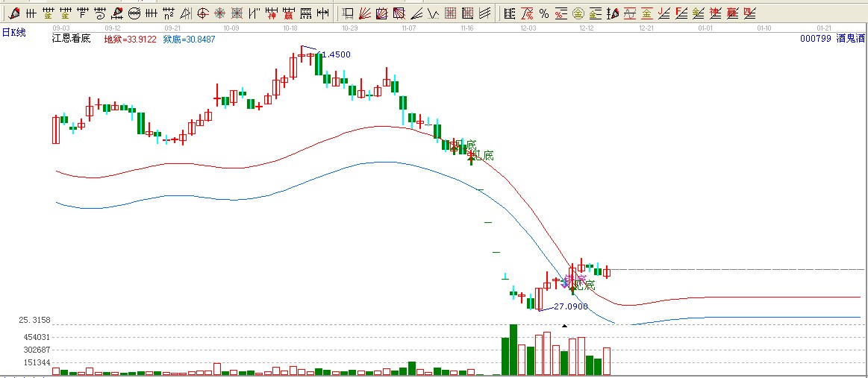
Task: Click the red 神 character icon
Action: 272,13
